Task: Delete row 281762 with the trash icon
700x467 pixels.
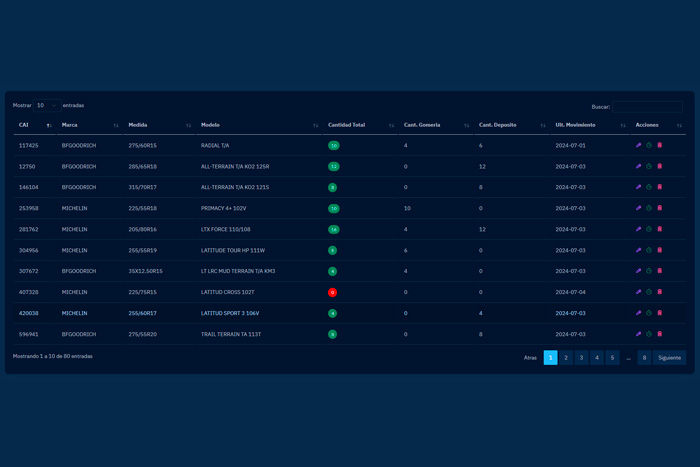Action: (659, 229)
